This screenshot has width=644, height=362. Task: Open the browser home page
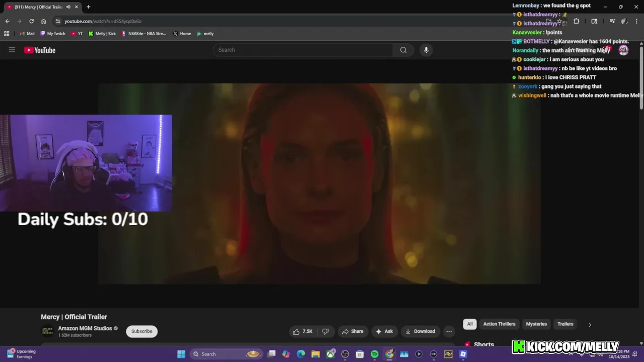click(x=43, y=21)
